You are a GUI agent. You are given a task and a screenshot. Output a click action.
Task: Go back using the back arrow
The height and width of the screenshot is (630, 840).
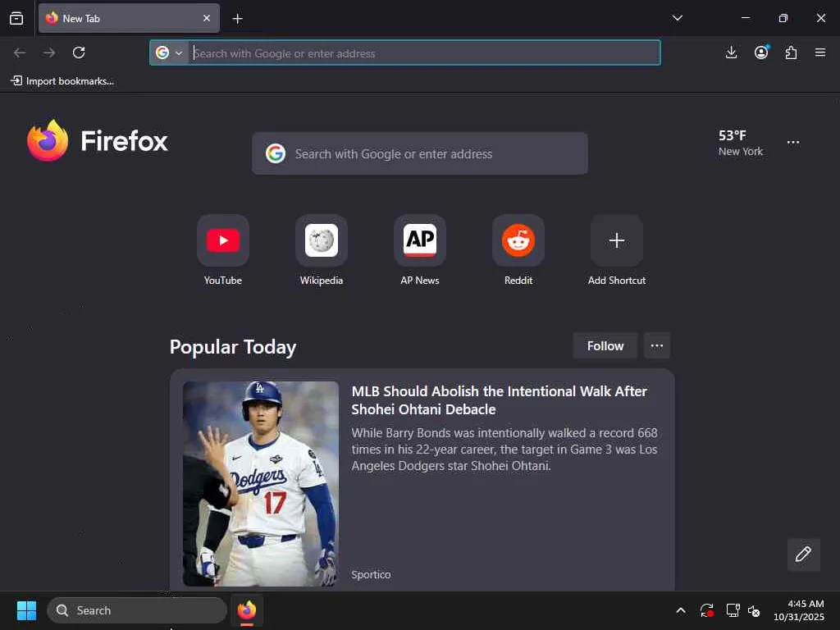tap(20, 52)
